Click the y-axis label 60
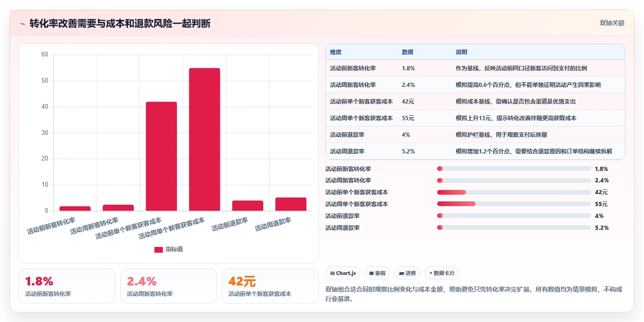Image resolution: width=644 pixels, height=322 pixels. [45, 55]
